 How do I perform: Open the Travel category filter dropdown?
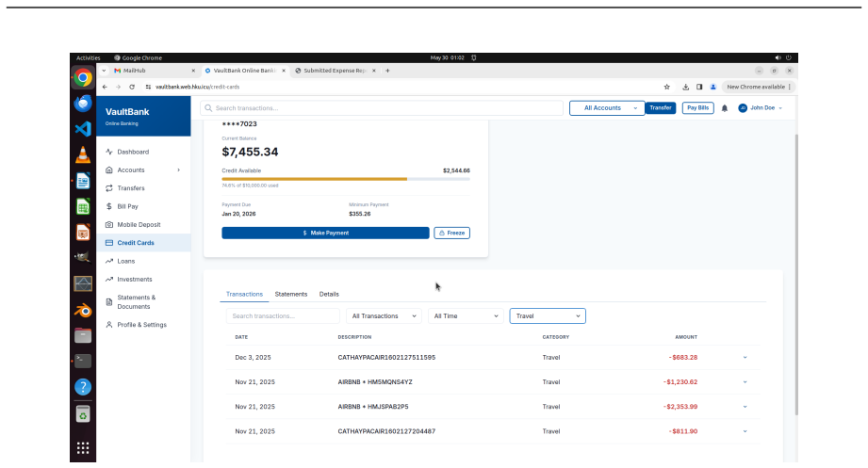coord(548,315)
